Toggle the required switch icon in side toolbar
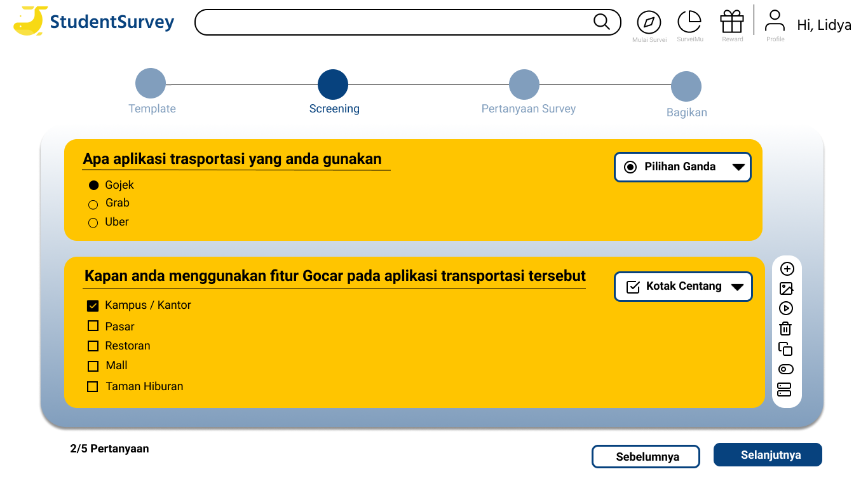The image size is (868, 488). point(786,369)
